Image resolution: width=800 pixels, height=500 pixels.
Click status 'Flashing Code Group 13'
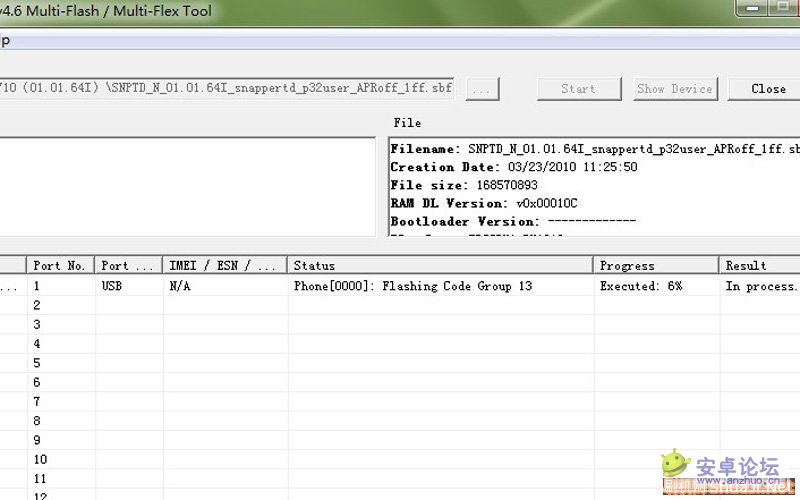(x=413, y=286)
